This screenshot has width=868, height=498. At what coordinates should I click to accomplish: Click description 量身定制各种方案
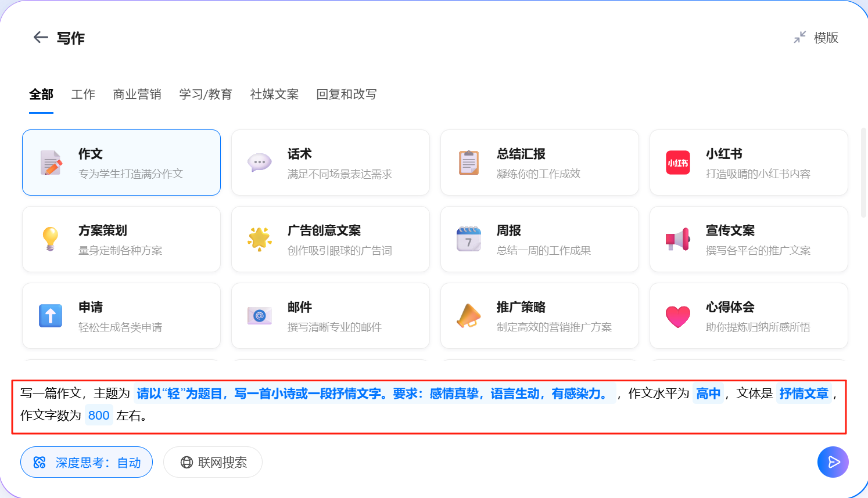pyautogui.click(x=120, y=250)
